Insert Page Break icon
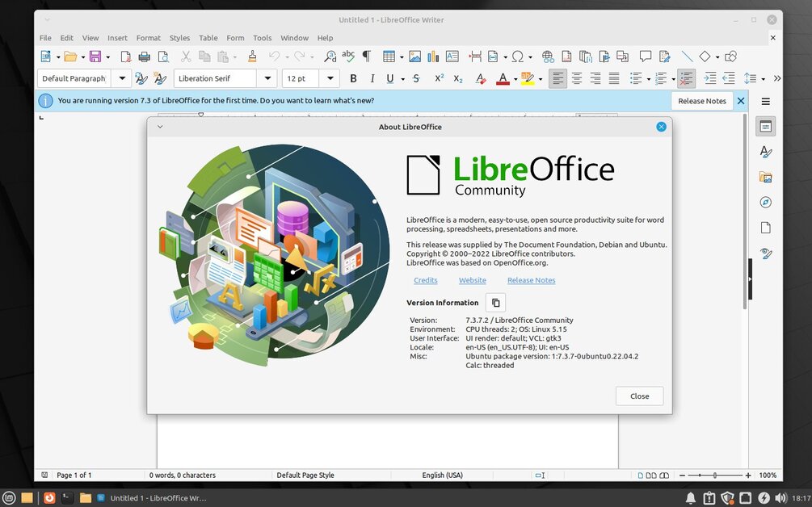This screenshot has height=507, width=812. pos(475,57)
